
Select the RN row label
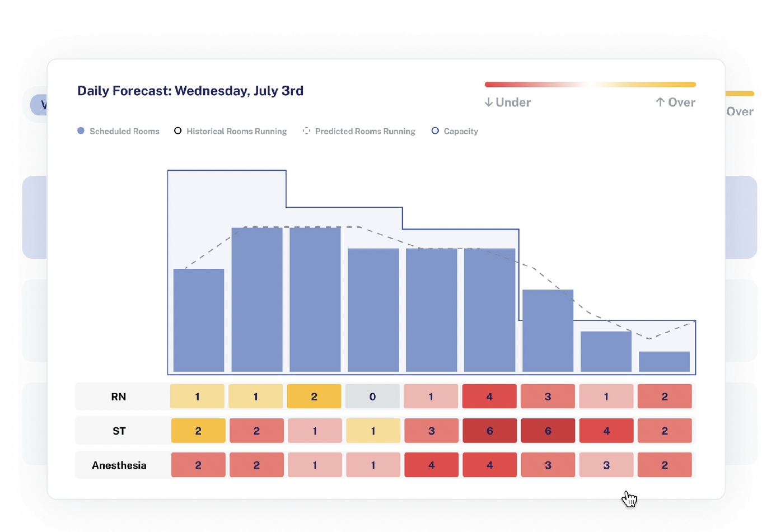[119, 397]
